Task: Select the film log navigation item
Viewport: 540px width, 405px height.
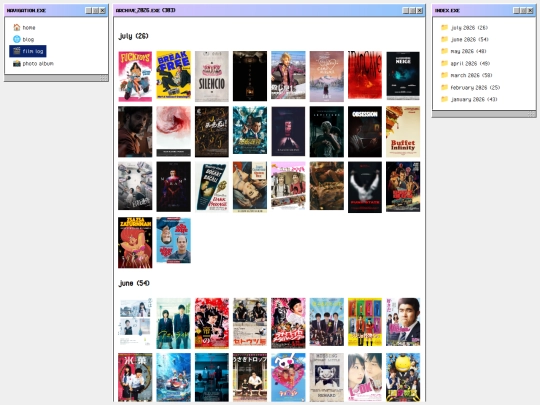Action: [28, 51]
